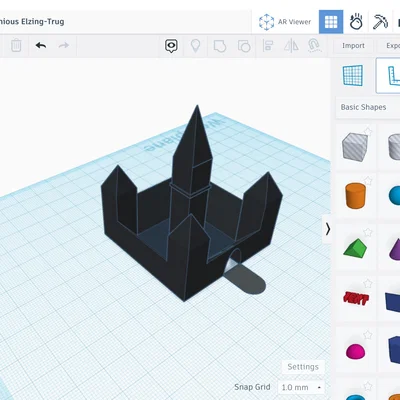
Task: Select the Mirror tool
Action: point(291,46)
